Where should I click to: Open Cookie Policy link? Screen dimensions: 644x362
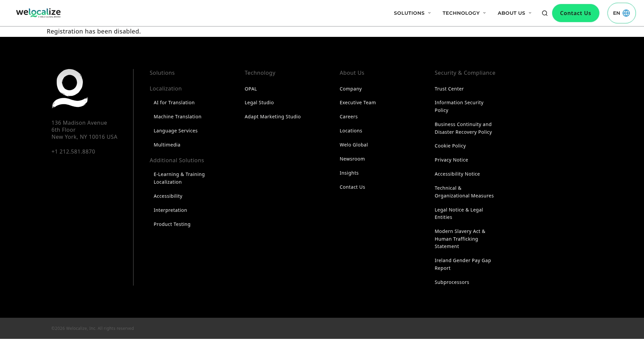450,146
